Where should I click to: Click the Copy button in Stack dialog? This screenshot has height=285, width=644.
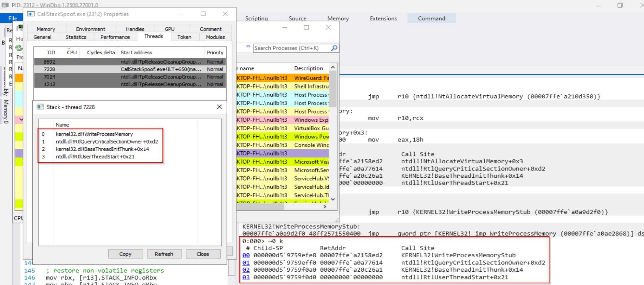click(125, 254)
